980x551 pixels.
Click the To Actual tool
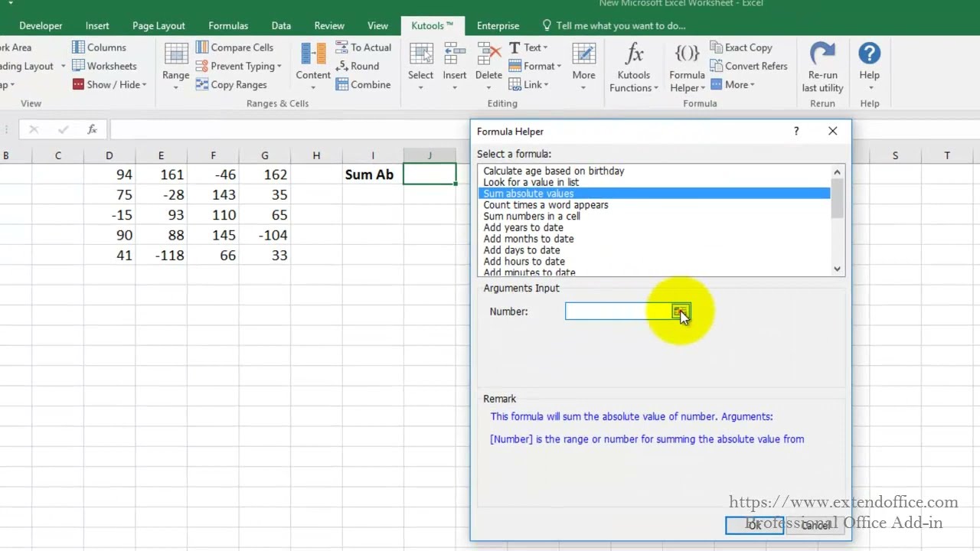point(364,47)
